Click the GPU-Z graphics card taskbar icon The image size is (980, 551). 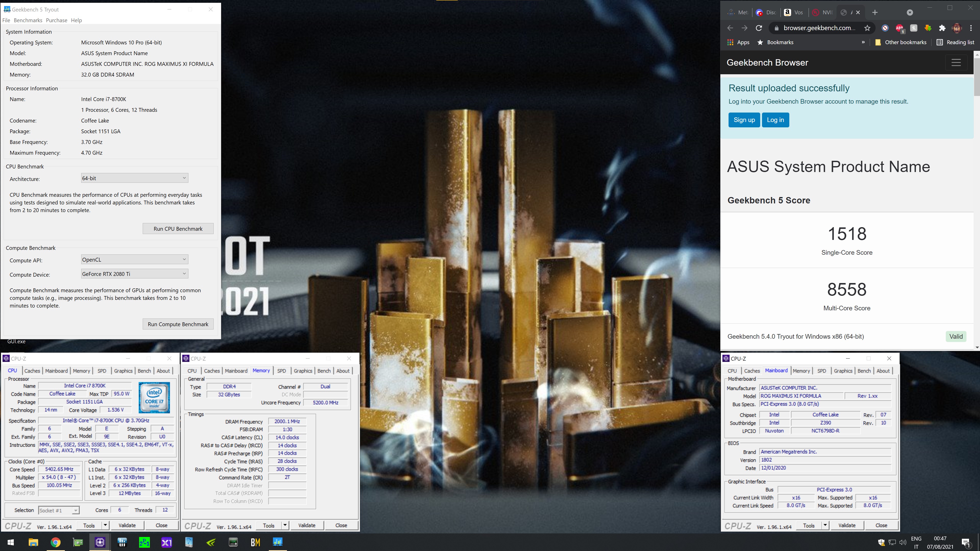click(78, 542)
